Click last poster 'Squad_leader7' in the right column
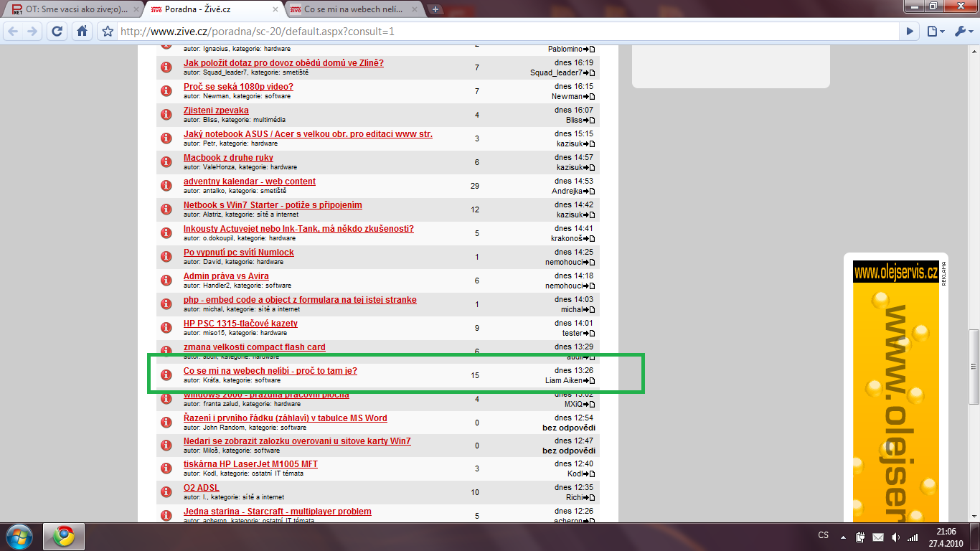Viewport: 980px width, 551px height. click(x=556, y=72)
